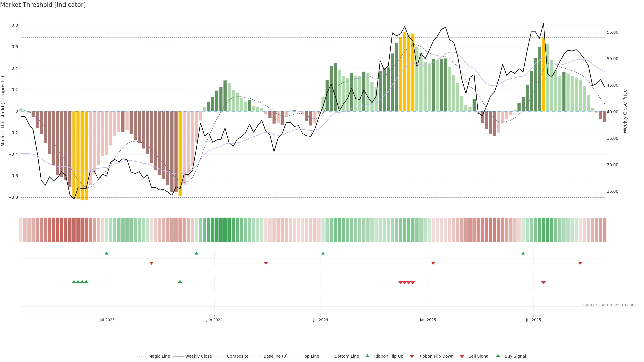Click the Ribbon Flip Up legend triangle
The image size is (644, 362).
point(367,356)
